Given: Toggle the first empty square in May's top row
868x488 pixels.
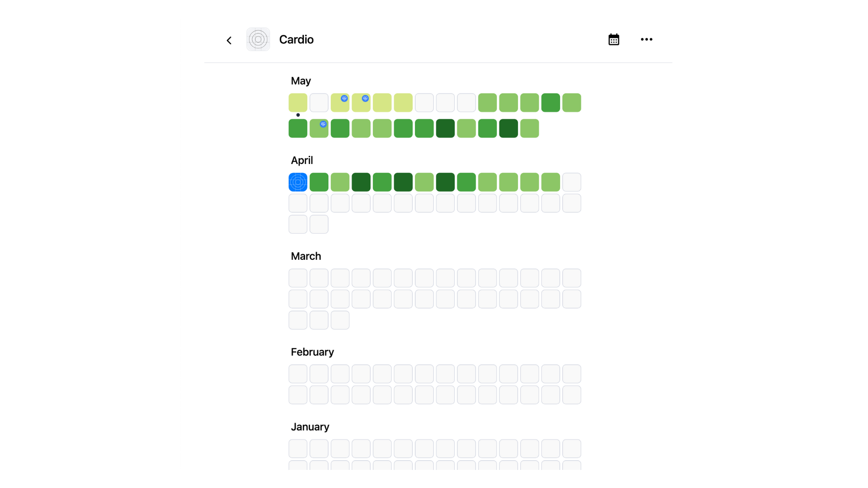Looking at the screenshot, I should [319, 103].
